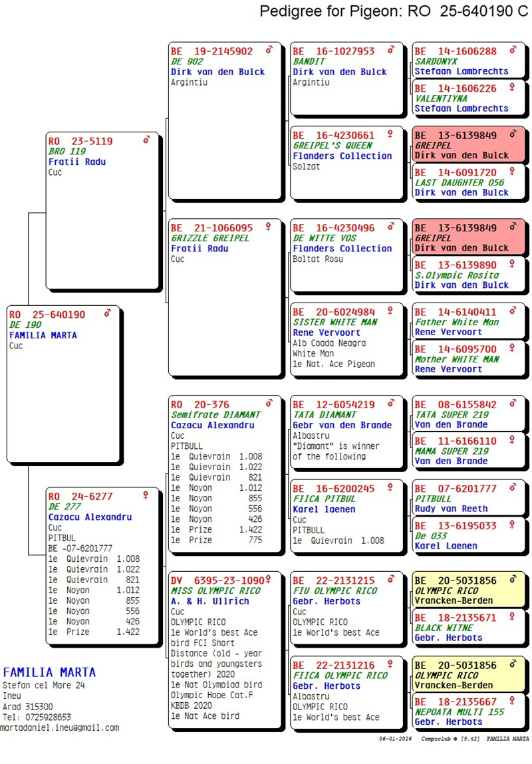The image size is (532, 764).
Task: Select the male symbol on BE 19-2145902 box
Action: click(269, 50)
